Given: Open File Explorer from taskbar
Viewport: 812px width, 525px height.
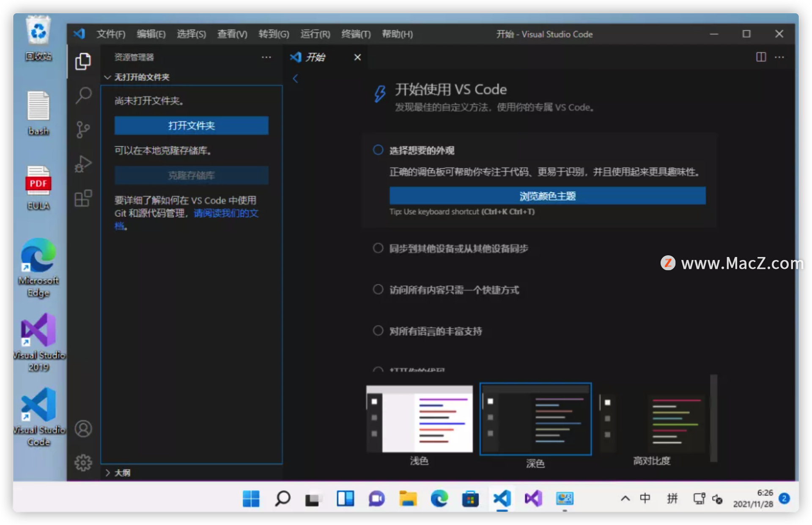Looking at the screenshot, I should pyautogui.click(x=408, y=499).
